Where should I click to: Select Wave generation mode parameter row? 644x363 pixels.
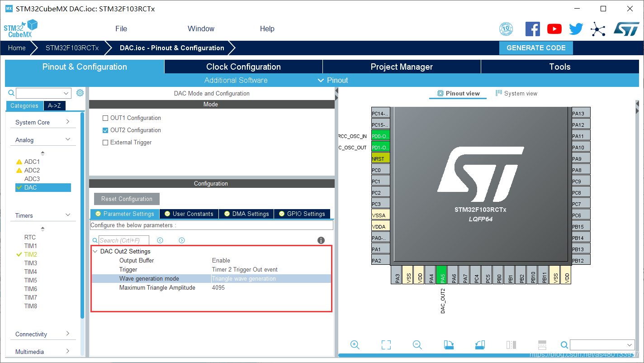click(x=211, y=278)
